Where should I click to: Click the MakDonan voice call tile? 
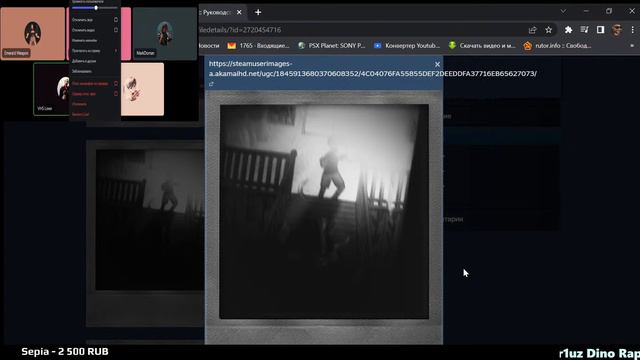coord(165,33)
